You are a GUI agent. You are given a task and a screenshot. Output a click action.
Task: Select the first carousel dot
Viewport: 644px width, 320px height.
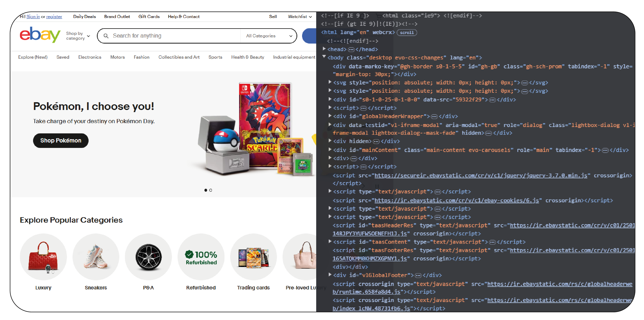point(206,190)
